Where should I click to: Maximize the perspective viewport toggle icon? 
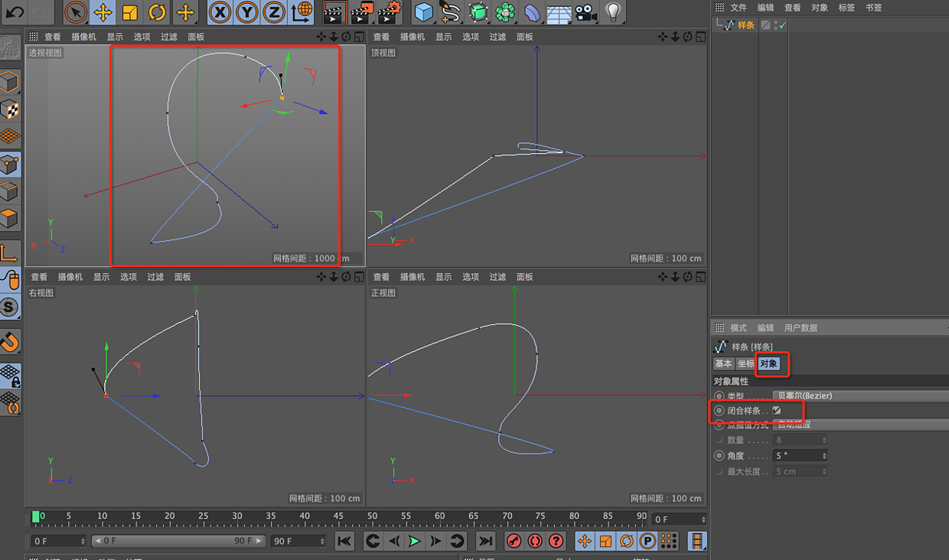tap(359, 37)
